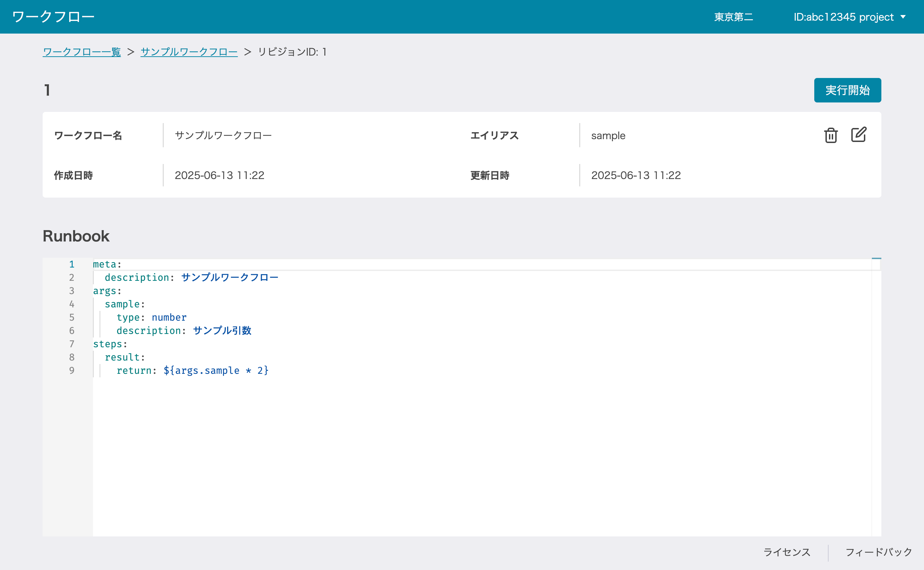The height and width of the screenshot is (570, 924).
Task: Click 'return: ${args.sample * 2}' line
Action: click(193, 371)
